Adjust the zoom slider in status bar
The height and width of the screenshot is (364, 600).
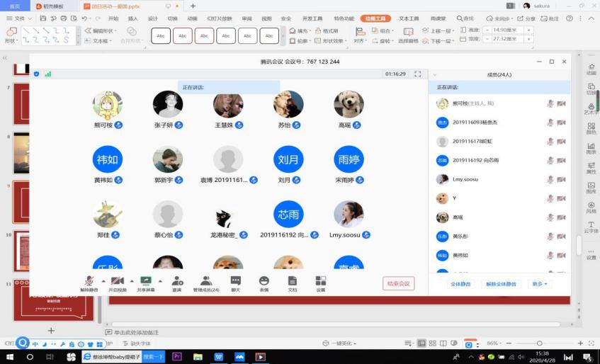(540, 343)
